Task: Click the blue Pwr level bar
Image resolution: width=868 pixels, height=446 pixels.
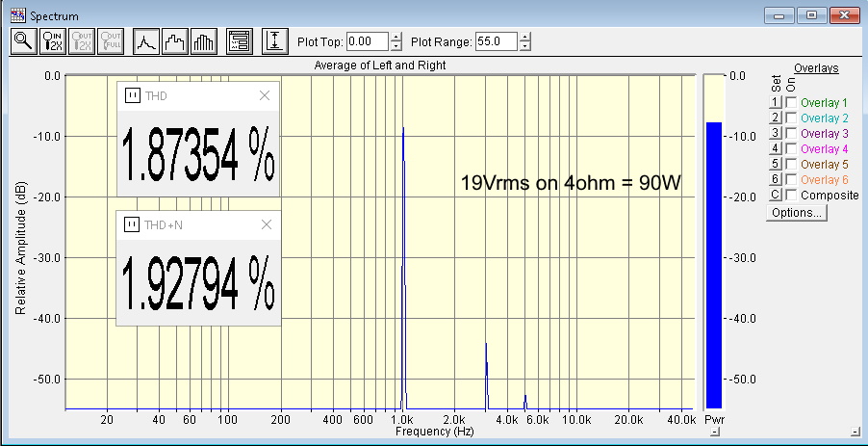Action: 713,265
